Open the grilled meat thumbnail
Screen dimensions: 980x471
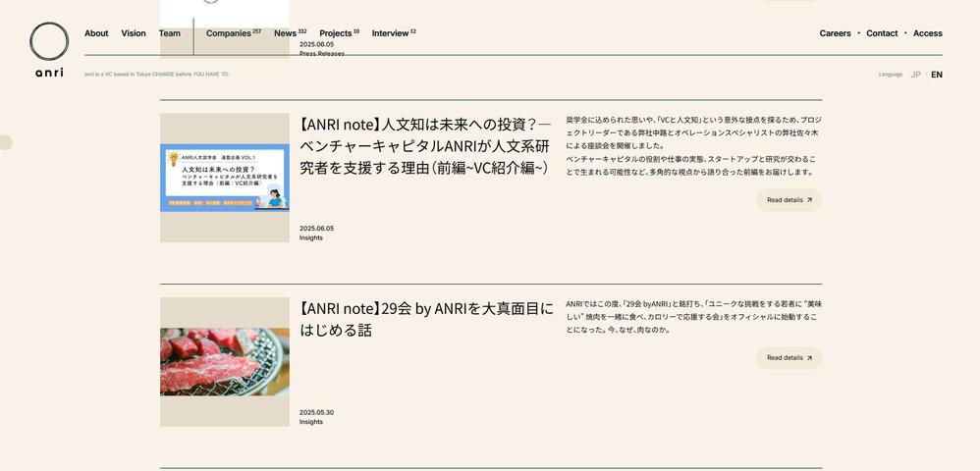(224, 362)
